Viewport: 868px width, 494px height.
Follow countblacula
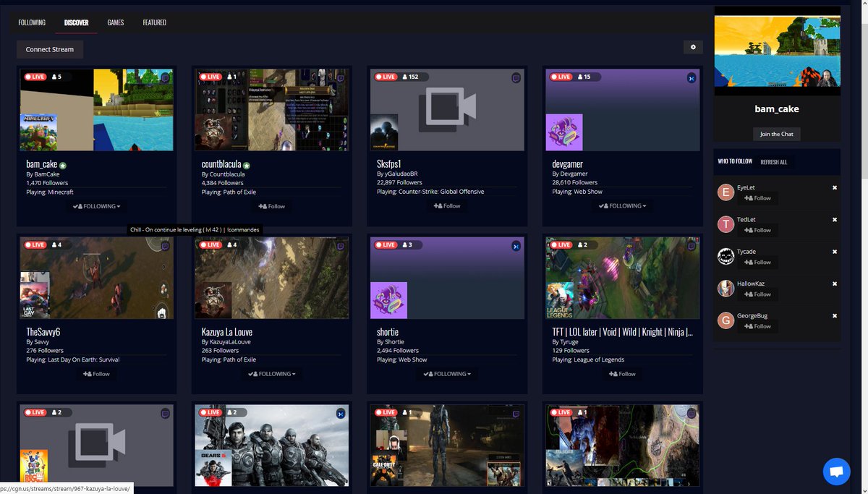click(271, 206)
